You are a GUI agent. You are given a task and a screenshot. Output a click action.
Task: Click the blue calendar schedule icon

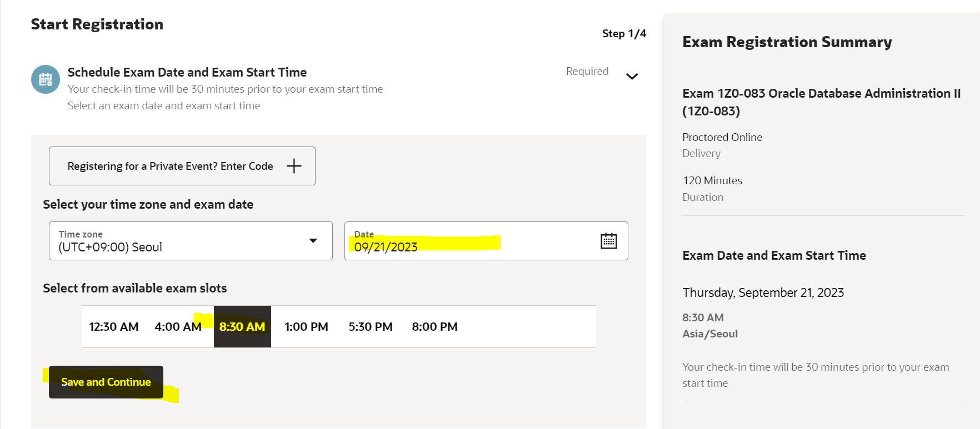pos(46,79)
